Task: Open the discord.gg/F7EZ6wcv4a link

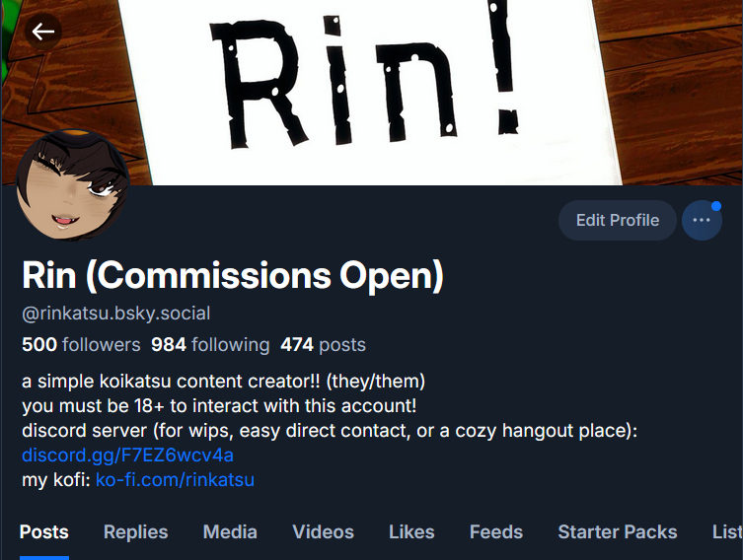Action: [127, 455]
